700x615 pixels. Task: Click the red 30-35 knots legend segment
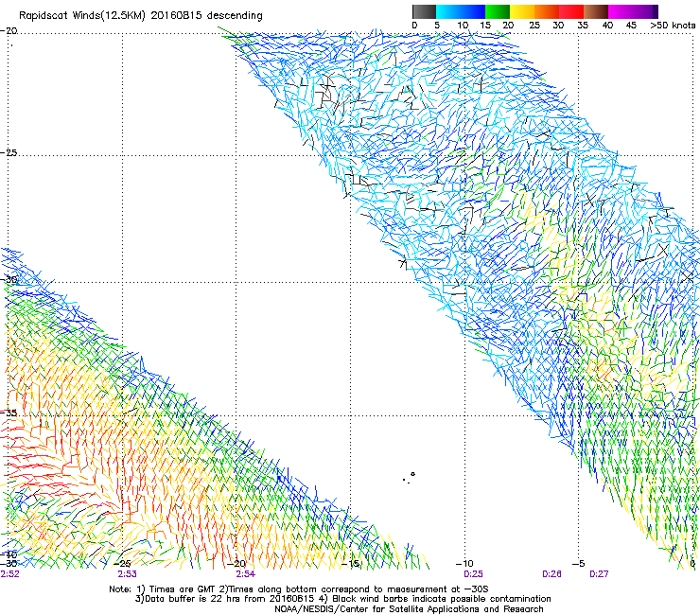(571, 11)
